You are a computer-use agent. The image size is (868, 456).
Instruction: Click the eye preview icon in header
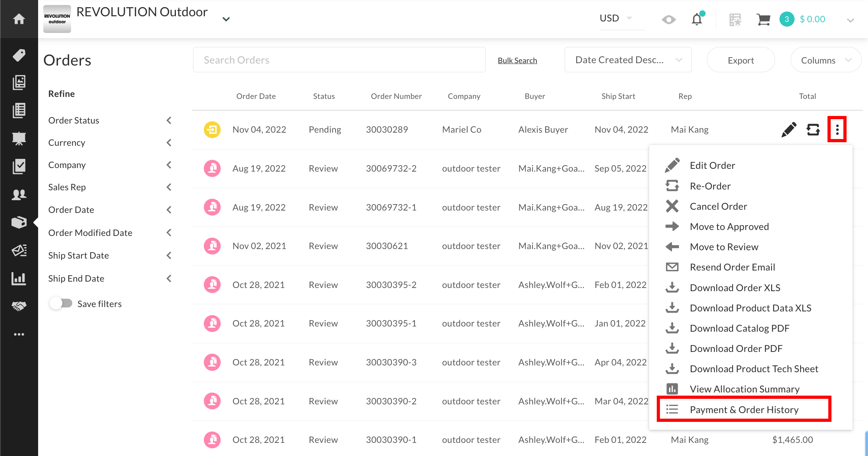(668, 19)
